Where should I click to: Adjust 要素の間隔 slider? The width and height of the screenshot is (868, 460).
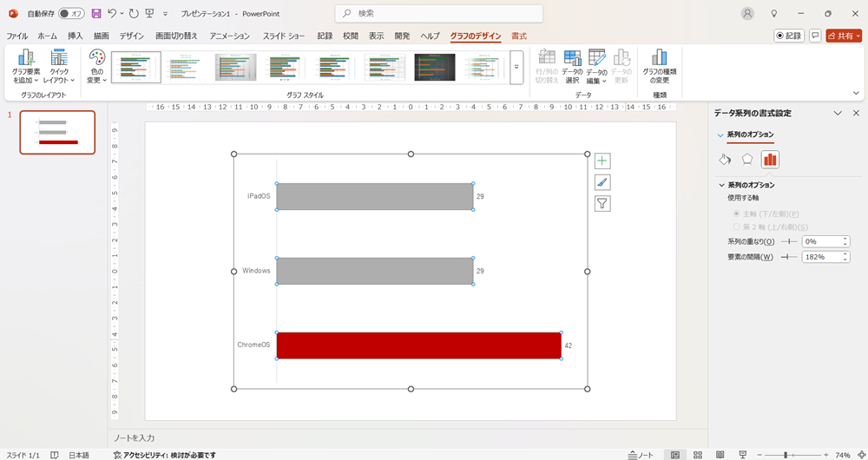(789, 258)
